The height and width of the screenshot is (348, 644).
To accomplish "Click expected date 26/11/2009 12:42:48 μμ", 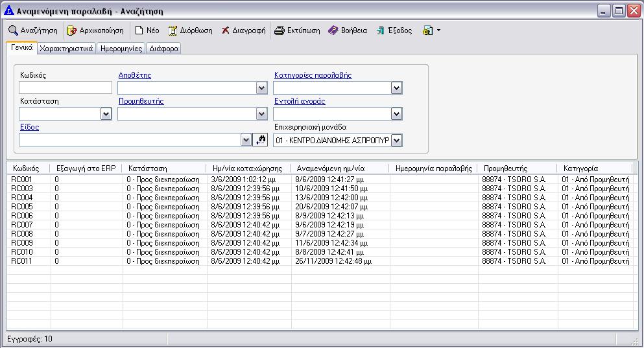I will [333, 261].
